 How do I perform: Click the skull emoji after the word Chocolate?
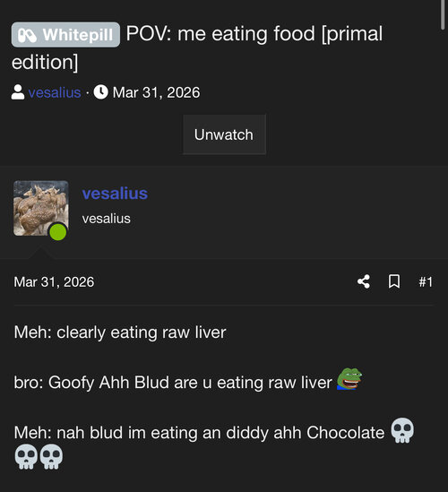click(402, 430)
